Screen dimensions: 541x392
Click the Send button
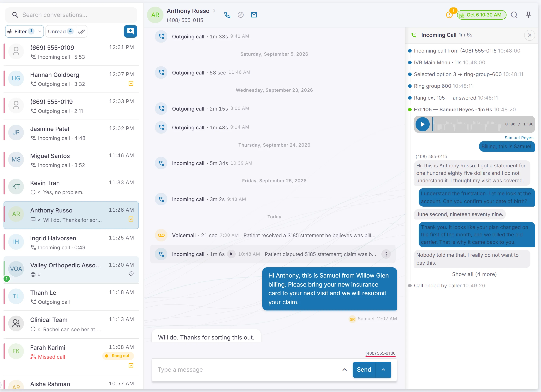(x=364, y=370)
